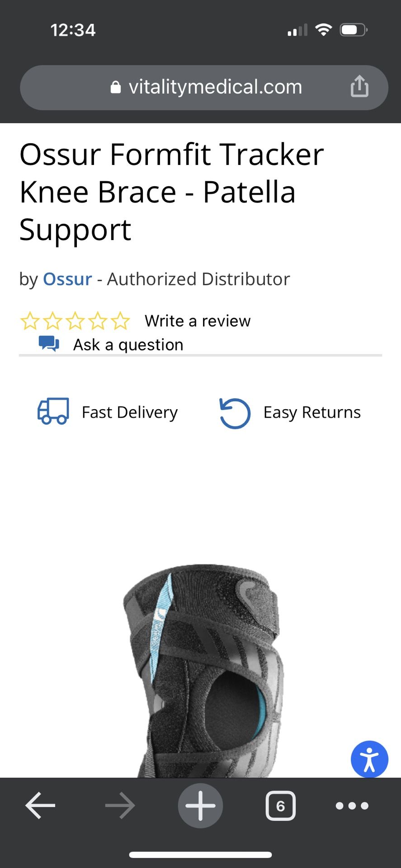Click Ask a question link

coord(128,344)
